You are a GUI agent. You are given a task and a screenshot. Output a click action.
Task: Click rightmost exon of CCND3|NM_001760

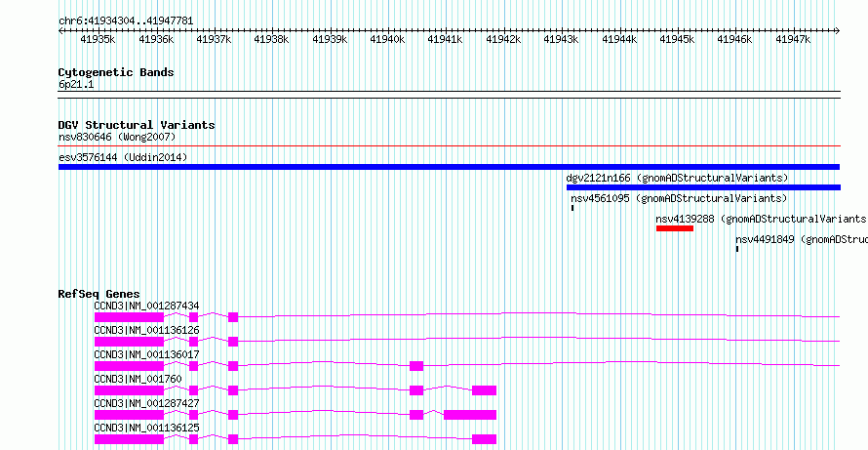(485, 390)
